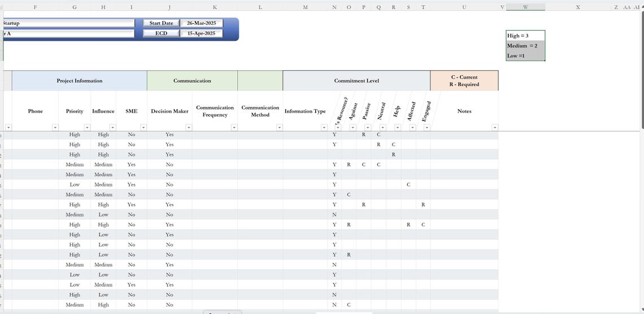Select column J header
Screen dimensions: 644x314
tap(169, 7)
